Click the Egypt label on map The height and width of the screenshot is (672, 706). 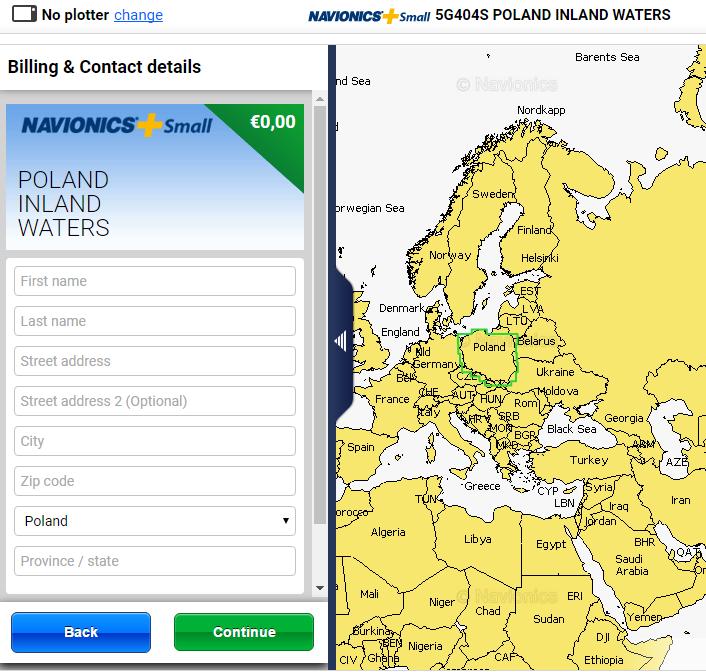(551, 545)
